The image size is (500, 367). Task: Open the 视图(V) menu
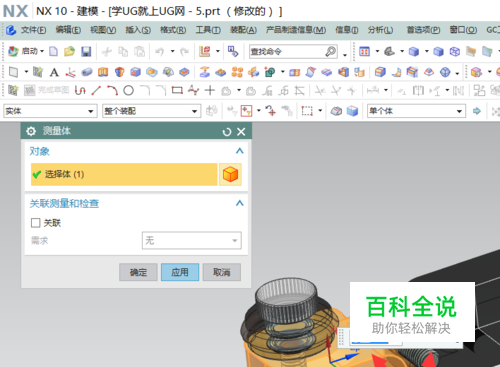click(103, 30)
